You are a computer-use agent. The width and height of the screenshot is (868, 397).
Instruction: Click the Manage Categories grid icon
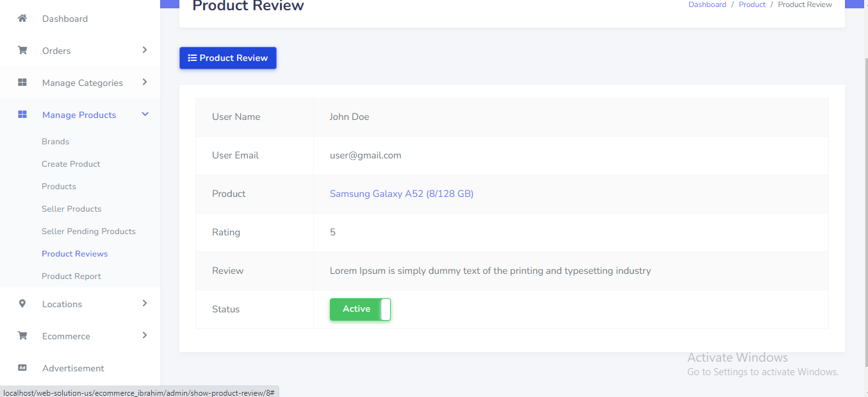[x=22, y=83]
